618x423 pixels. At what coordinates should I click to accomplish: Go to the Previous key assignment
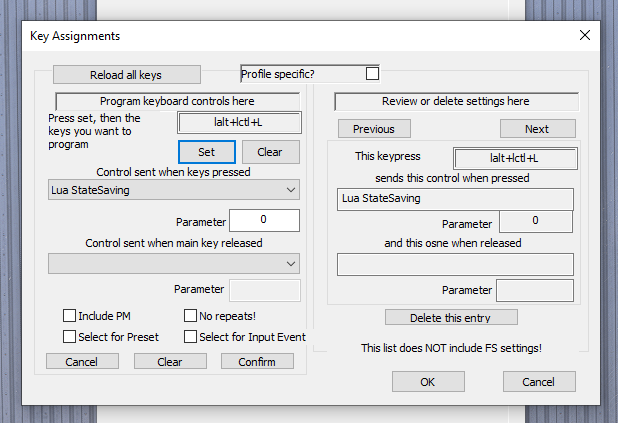pyautogui.click(x=374, y=129)
